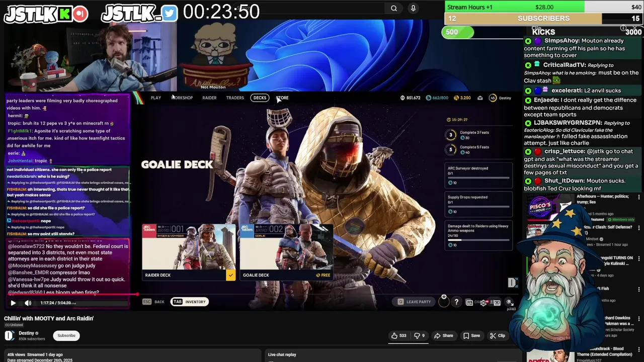
Task: Click the Live chat replay header
Action: (x=282, y=354)
